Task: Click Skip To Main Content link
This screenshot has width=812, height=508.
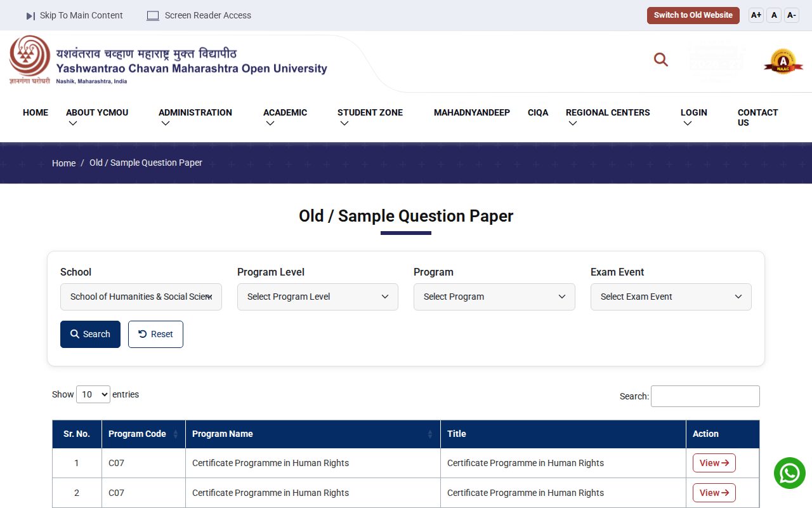Action: click(75, 15)
